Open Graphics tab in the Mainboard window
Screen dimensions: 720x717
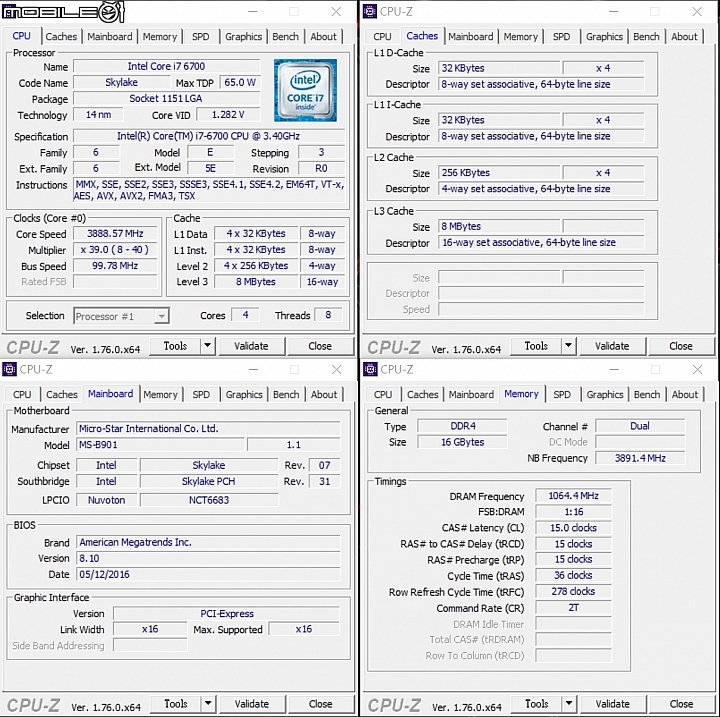[x=244, y=395]
